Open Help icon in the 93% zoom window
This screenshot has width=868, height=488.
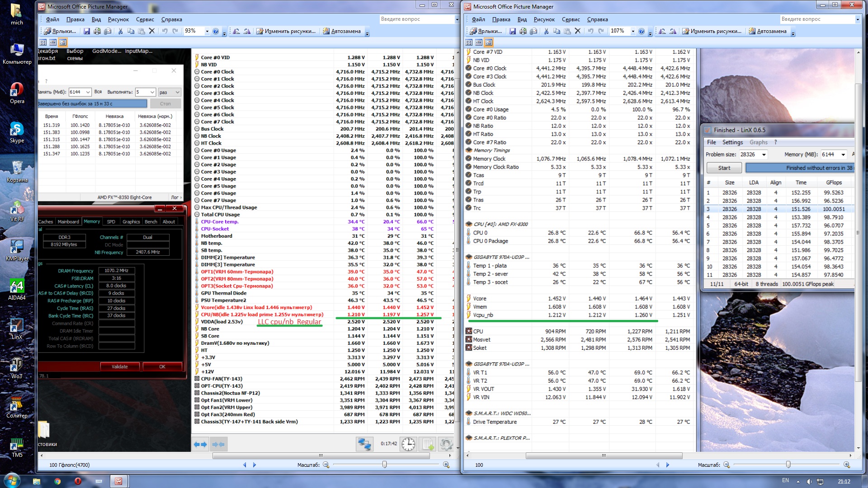pos(216,31)
